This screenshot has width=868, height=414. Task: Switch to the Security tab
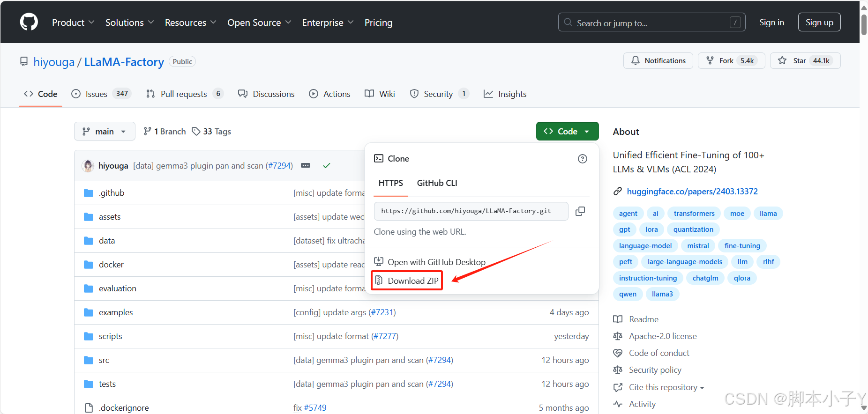click(x=439, y=94)
